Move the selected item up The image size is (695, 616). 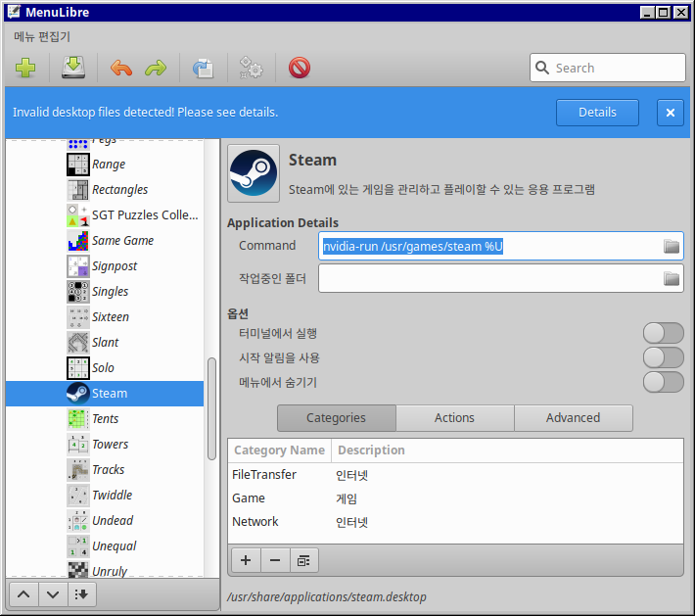click(23, 594)
